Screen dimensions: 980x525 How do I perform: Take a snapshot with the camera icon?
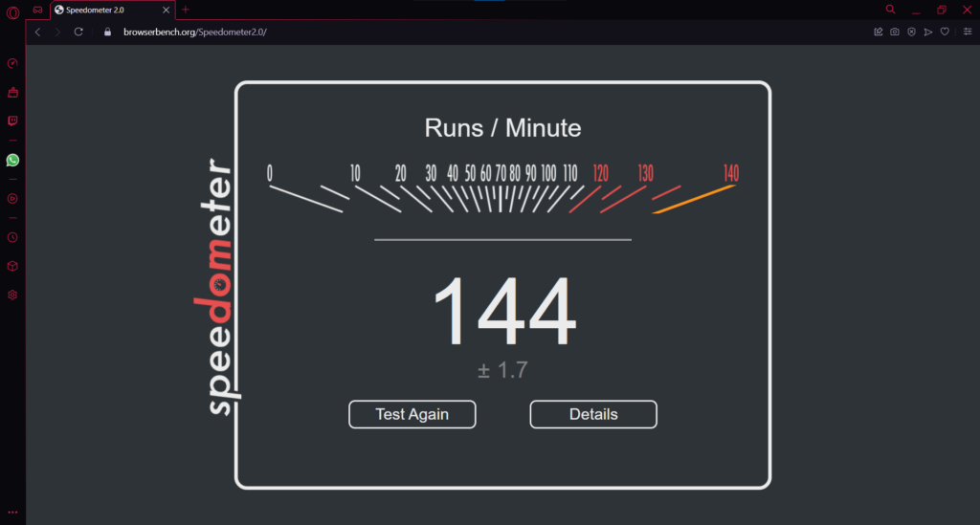pyautogui.click(x=895, y=32)
